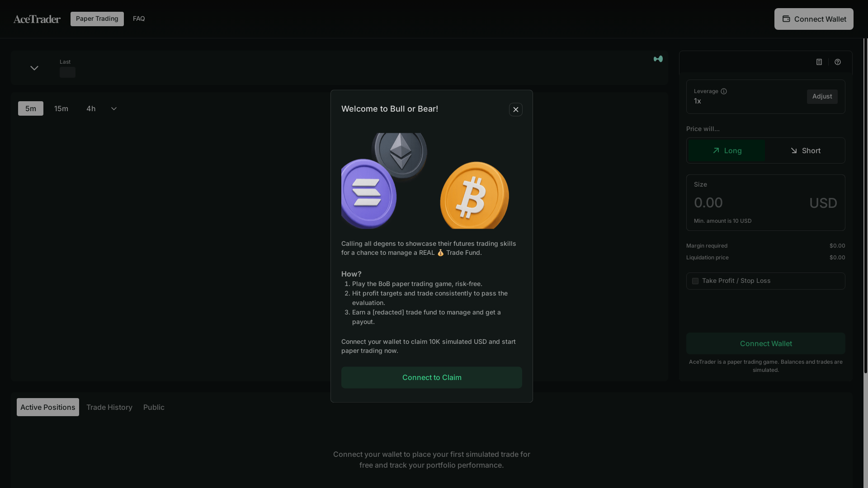Image resolution: width=868 pixels, height=488 pixels.
Task: Select the Long position direction
Action: pyautogui.click(x=726, y=150)
